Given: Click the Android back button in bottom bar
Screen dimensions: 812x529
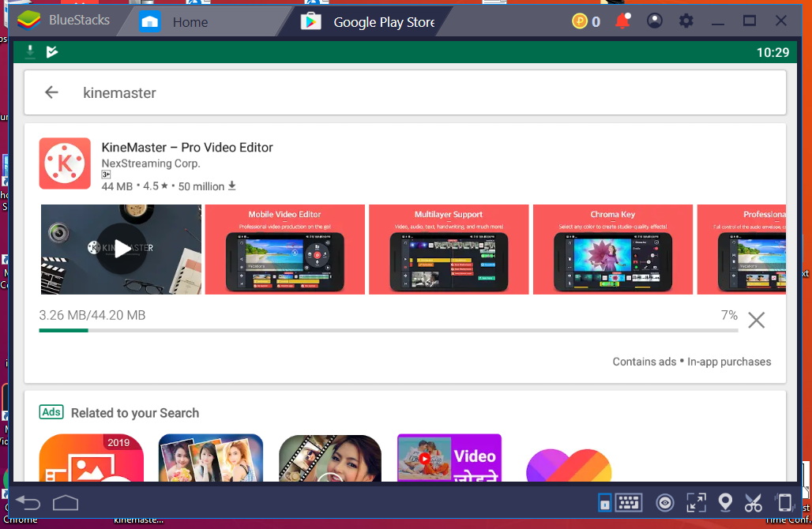Looking at the screenshot, I should click(x=28, y=503).
